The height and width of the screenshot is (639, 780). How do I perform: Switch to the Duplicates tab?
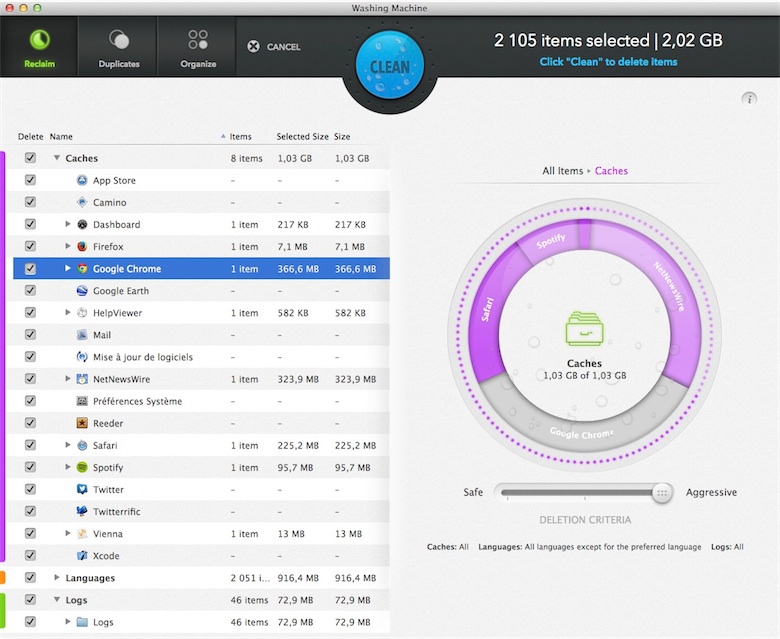point(118,47)
